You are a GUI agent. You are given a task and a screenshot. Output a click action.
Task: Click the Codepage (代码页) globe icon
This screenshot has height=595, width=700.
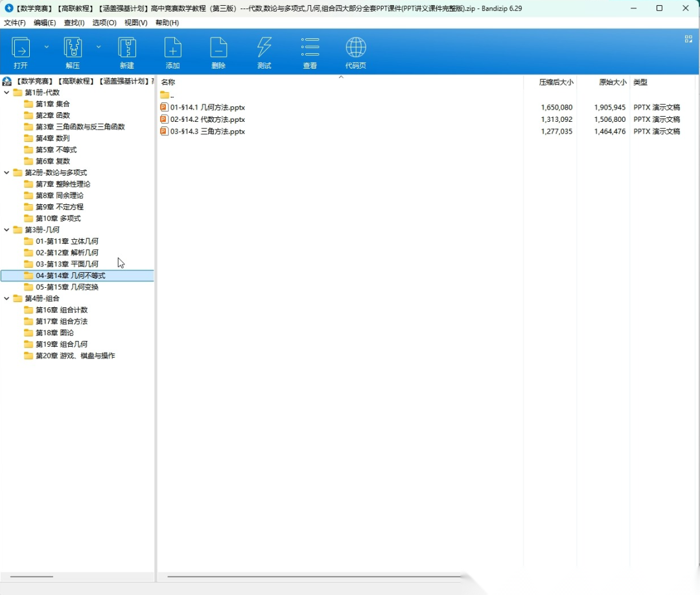pyautogui.click(x=356, y=48)
